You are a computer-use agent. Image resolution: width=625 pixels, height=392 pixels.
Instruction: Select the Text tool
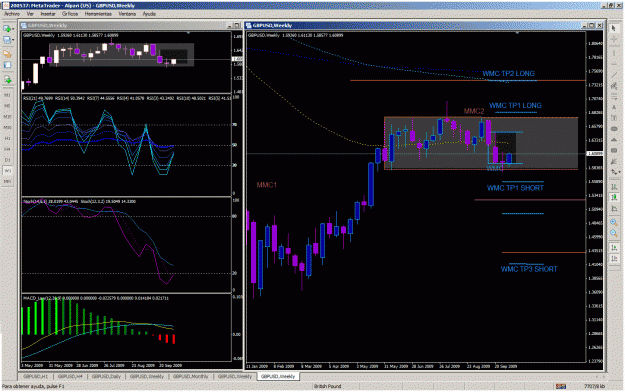pyautogui.click(x=614, y=107)
